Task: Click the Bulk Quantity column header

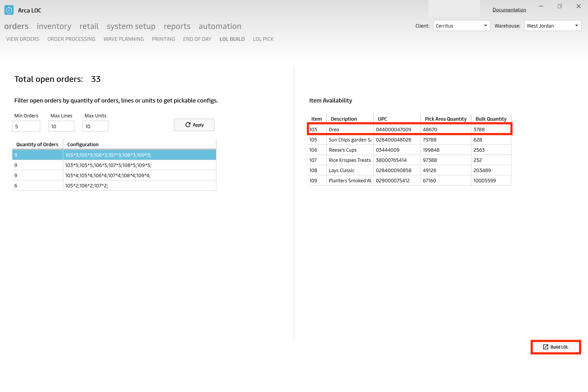Action: 491,119
